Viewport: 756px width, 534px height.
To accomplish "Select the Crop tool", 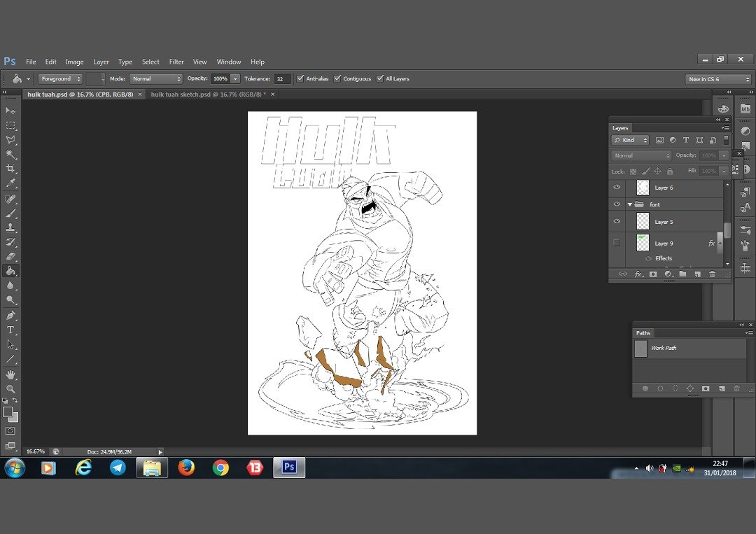I will (x=10, y=169).
